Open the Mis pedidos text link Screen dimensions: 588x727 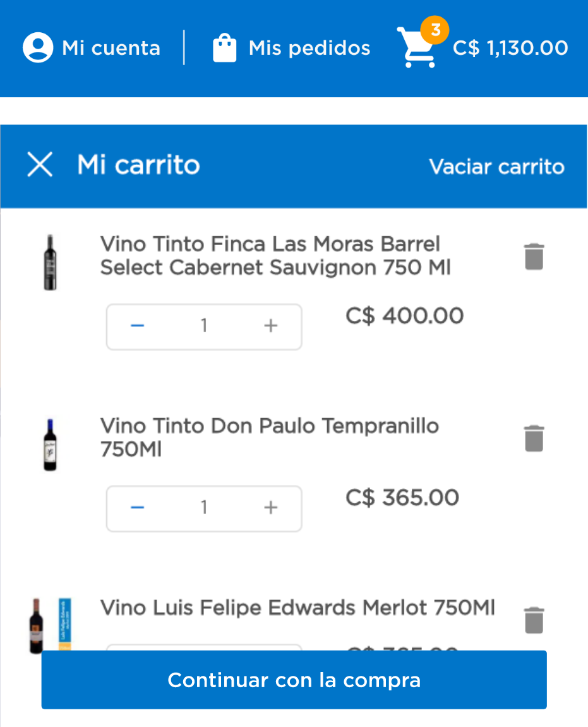click(x=309, y=48)
